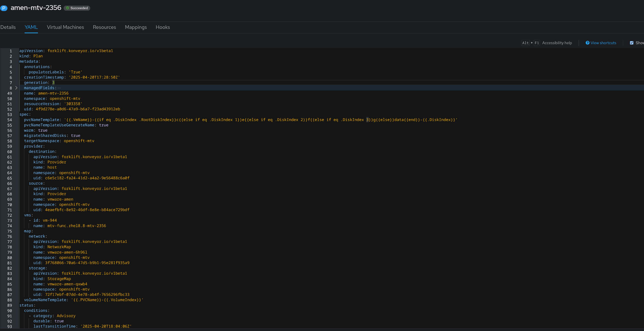Click the Alt key badge
The image size is (644, 331).
tap(525, 43)
